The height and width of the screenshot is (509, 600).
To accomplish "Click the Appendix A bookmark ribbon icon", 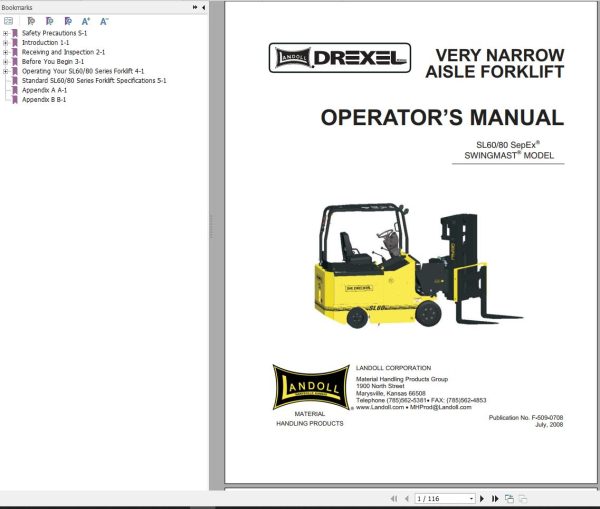I will (15, 90).
